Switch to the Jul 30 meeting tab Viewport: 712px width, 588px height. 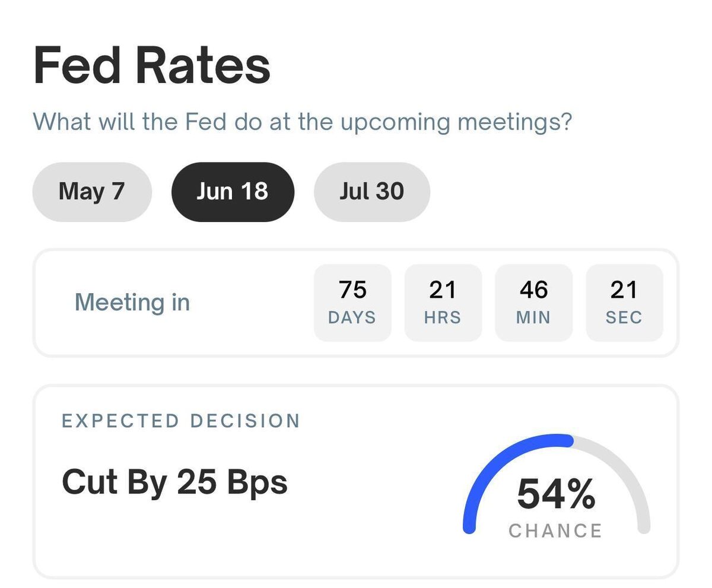click(x=371, y=192)
